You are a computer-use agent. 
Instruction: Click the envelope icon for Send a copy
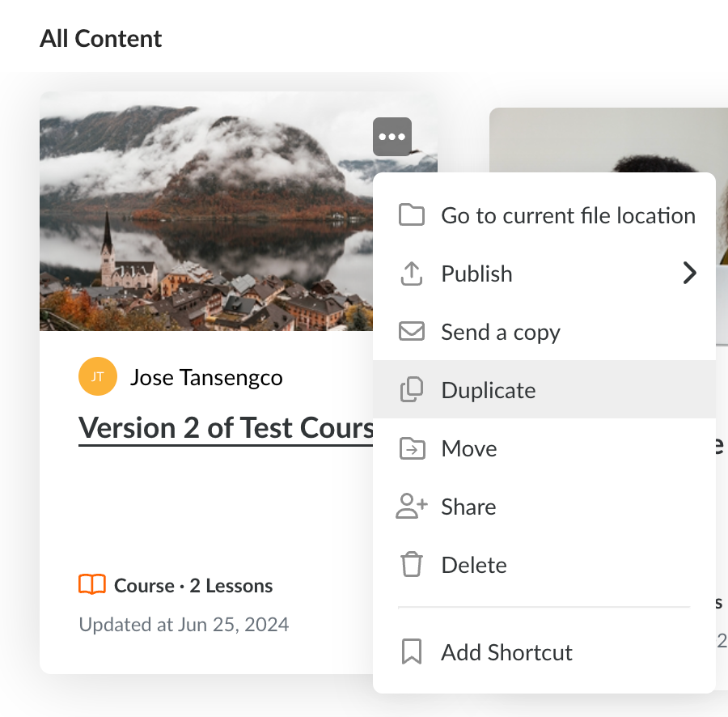tap(412, 333)
